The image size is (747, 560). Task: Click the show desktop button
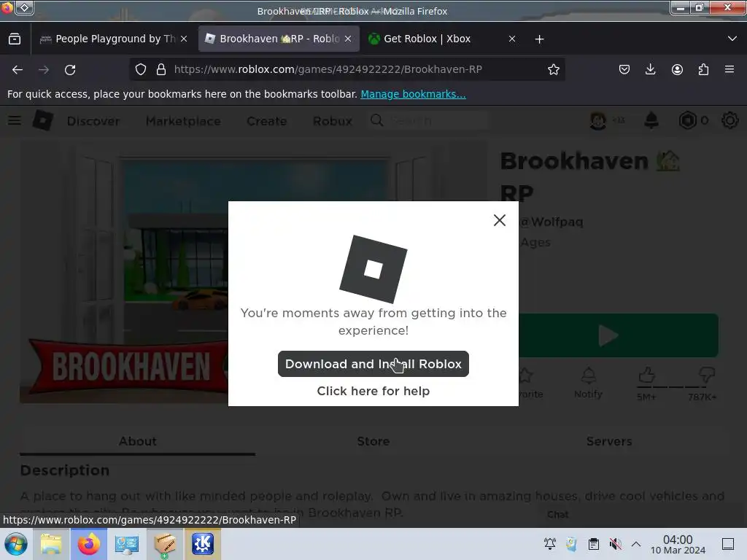pyautogui.click(x=728, y=544)
